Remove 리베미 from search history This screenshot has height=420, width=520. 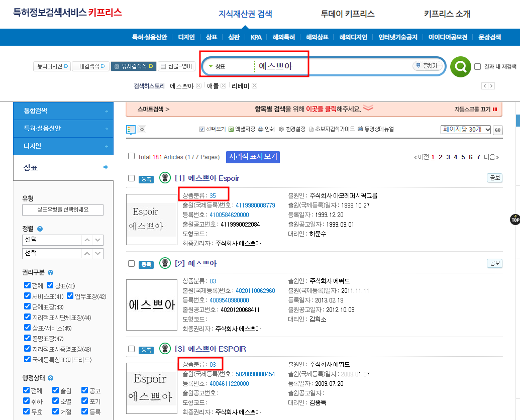tap(254, 86)
